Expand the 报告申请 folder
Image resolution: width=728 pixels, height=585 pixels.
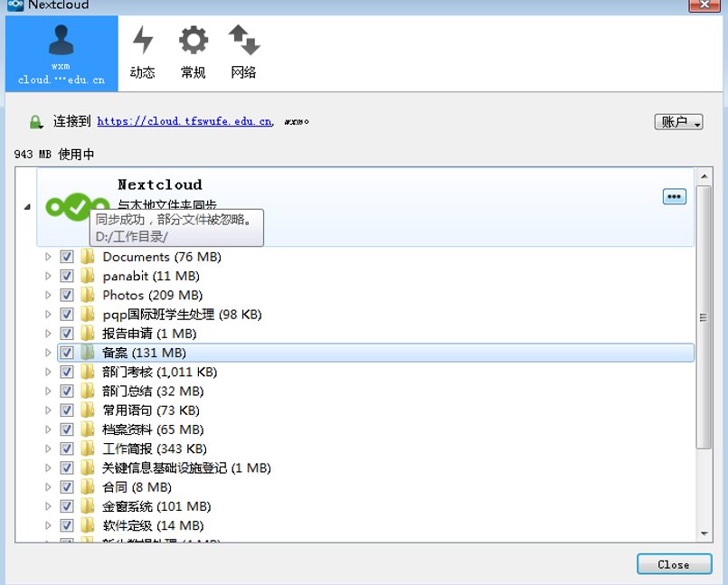click(48, 334)
